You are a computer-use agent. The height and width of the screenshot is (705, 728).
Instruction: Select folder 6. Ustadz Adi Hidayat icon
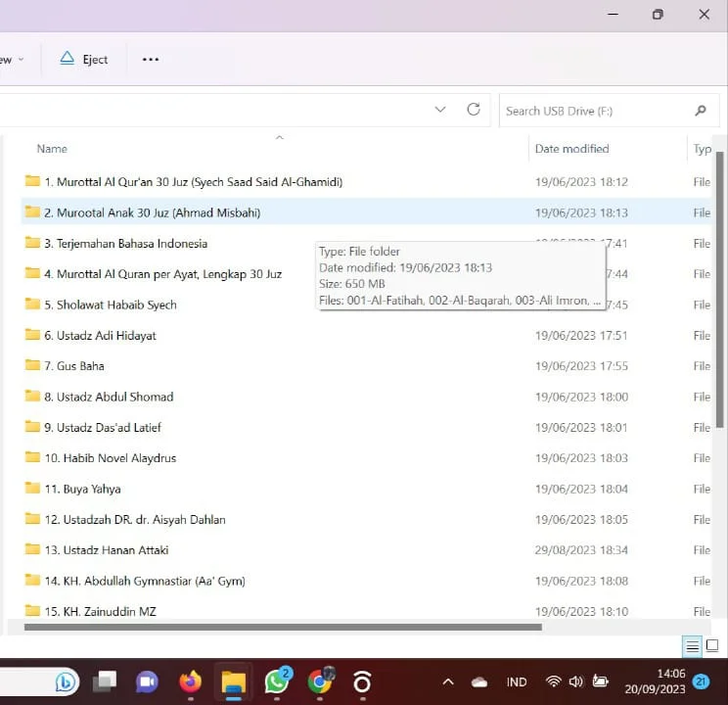32,335
